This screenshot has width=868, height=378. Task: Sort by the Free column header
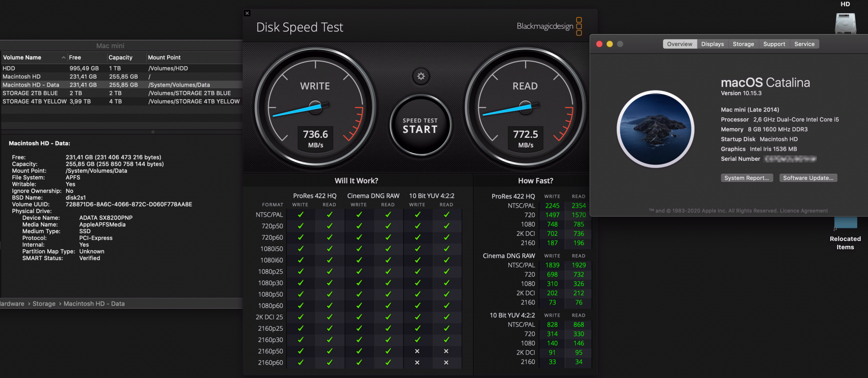[87, 58]
